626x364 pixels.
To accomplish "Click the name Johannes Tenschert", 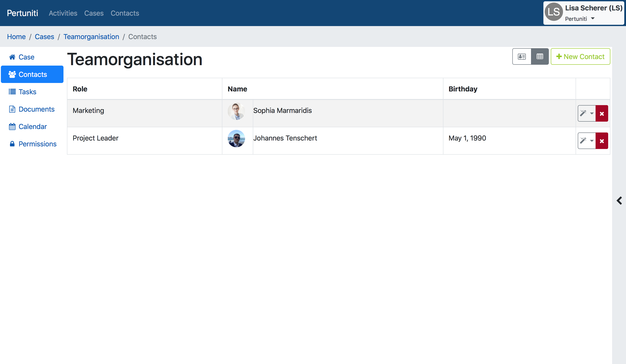I will [285, 138].
